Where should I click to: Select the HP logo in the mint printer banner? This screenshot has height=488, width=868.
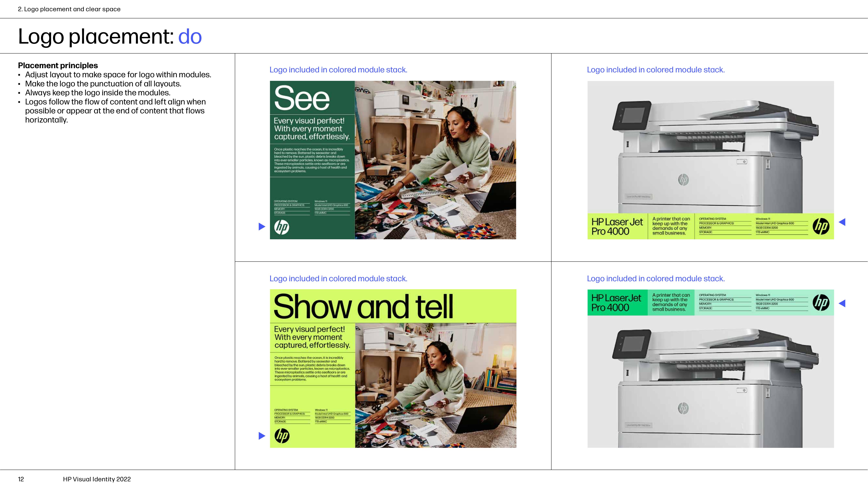pos(821,302)
